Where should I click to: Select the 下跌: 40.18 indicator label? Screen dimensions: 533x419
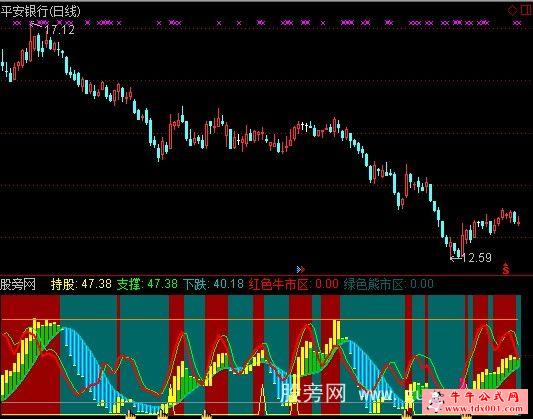click(x=213, y=284)
